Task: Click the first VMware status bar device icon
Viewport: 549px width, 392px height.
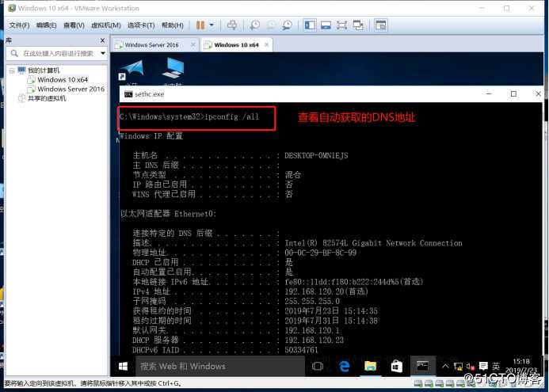Action: click(418, 383)
